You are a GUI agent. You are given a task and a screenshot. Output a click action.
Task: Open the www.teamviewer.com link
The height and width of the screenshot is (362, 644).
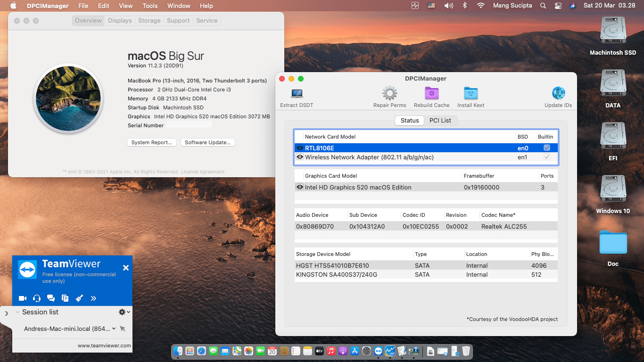(104, 346)
